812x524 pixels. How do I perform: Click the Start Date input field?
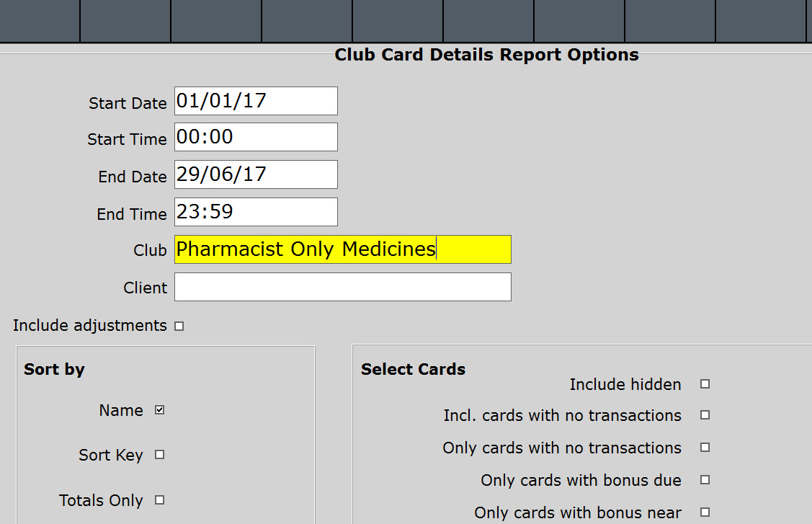click(256, 101)
